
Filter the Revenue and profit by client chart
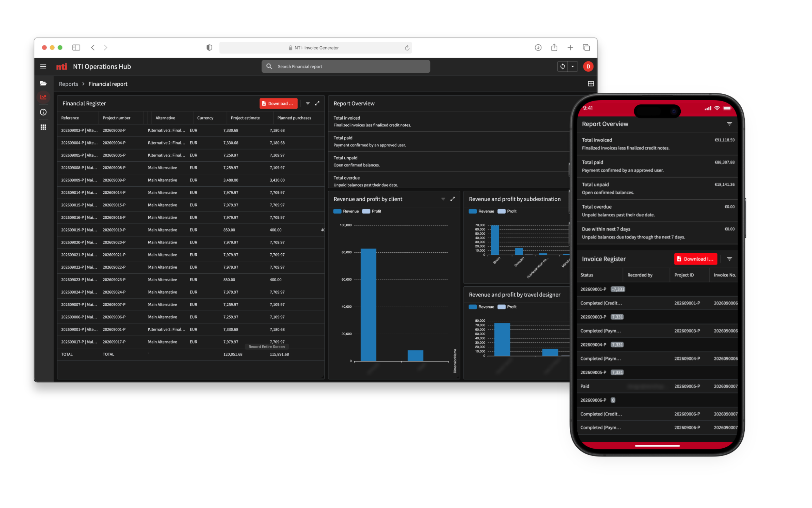tap(443, 199)
